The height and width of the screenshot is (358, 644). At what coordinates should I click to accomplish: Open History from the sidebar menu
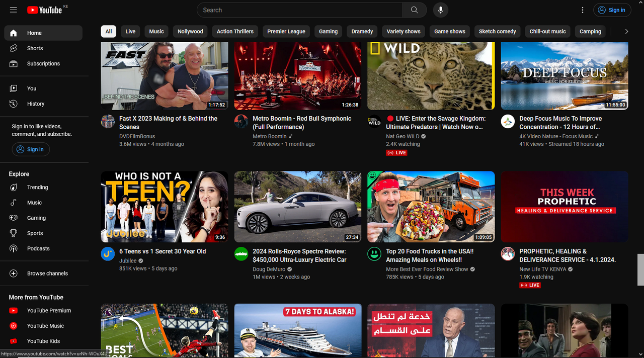point(35,104)
